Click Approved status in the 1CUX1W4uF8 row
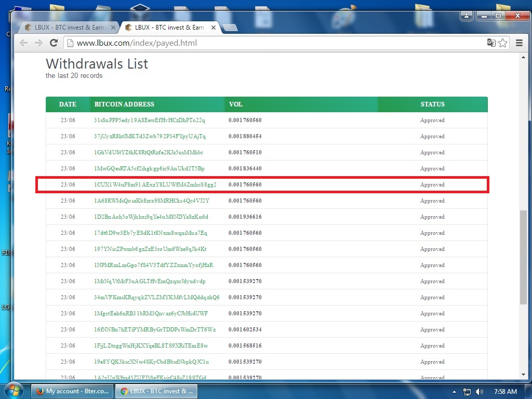Image resolution: width=532 pixels, height=399 pixels. tap(432, 185)
